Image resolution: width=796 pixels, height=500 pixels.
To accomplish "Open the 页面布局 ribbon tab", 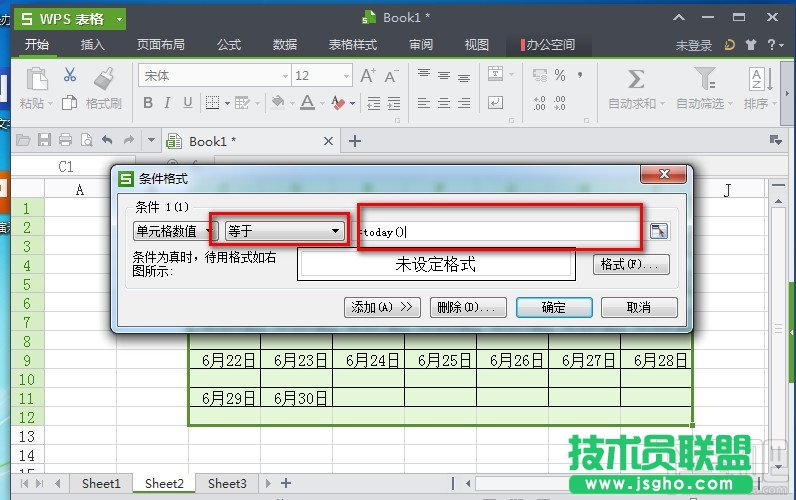I will click(160, 45).
